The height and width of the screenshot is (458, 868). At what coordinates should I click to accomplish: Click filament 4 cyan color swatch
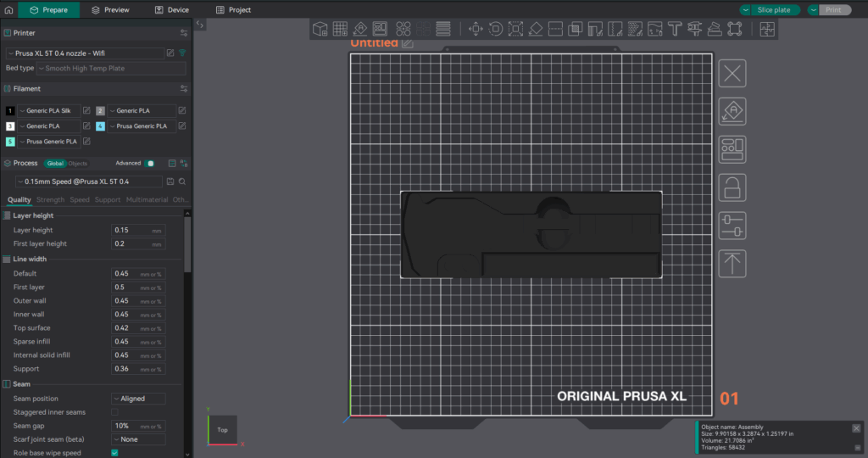pos(100,126)
